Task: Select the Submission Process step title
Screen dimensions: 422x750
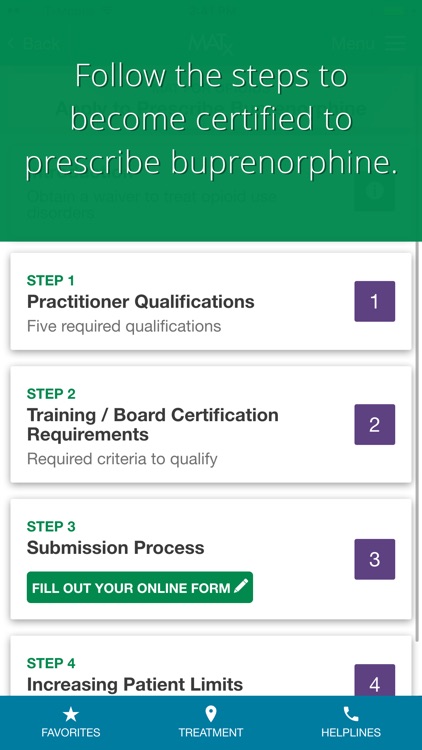Action: click(x=115, y=548)
